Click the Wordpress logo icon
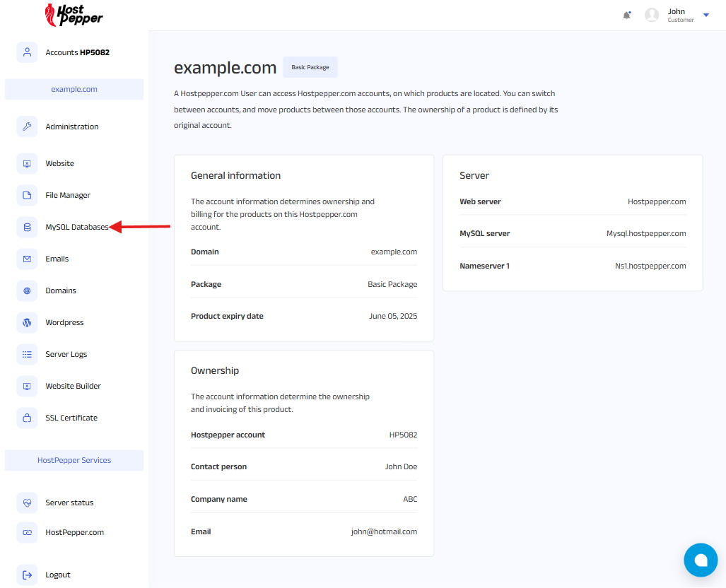 [27, 322]
